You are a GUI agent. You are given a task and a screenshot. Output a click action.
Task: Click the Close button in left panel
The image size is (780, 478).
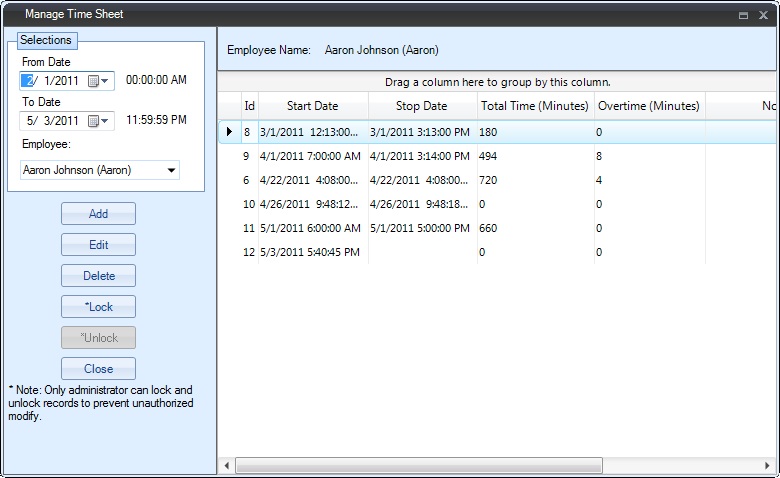[98, 369]
